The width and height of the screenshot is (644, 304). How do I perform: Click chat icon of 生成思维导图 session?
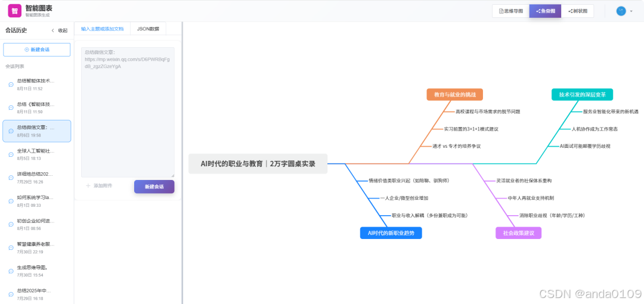pos(11,271)
